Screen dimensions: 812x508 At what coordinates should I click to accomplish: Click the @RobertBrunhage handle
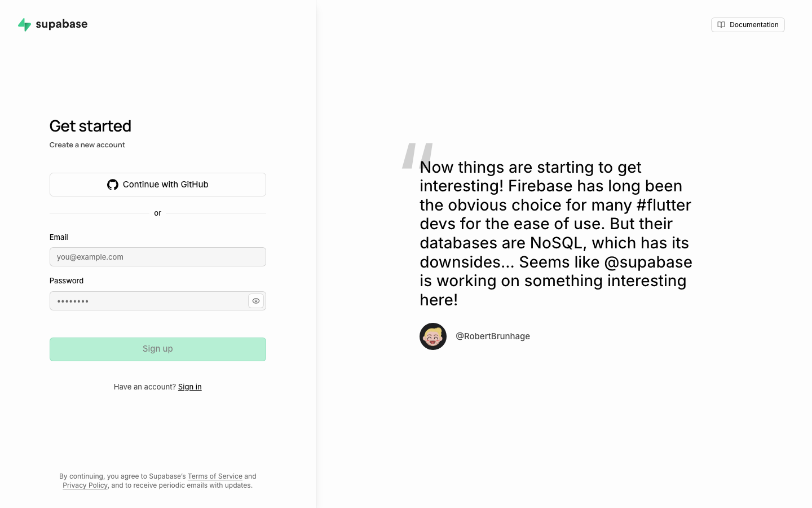(x=493, y=336)
